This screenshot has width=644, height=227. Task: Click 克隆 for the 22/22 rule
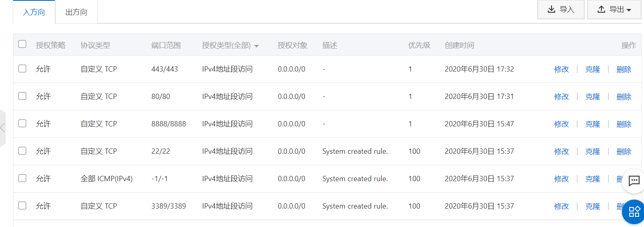coord(592,152)
